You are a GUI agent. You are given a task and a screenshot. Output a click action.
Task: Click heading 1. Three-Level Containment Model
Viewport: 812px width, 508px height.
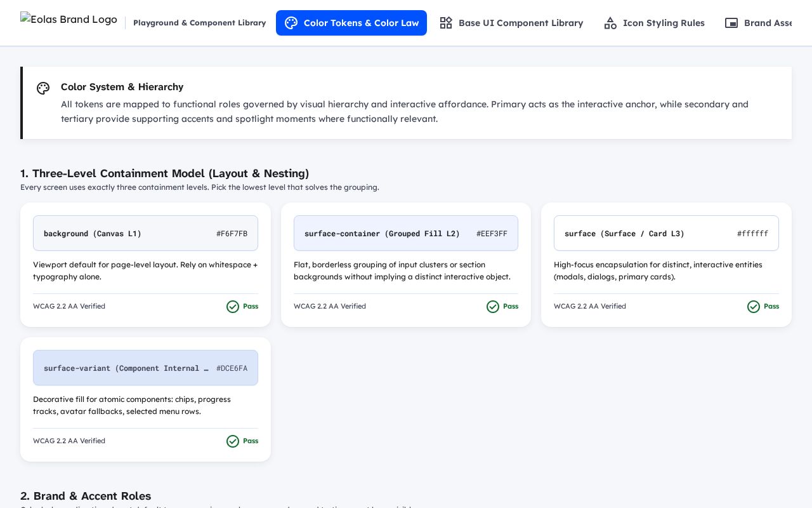(164, 173)
